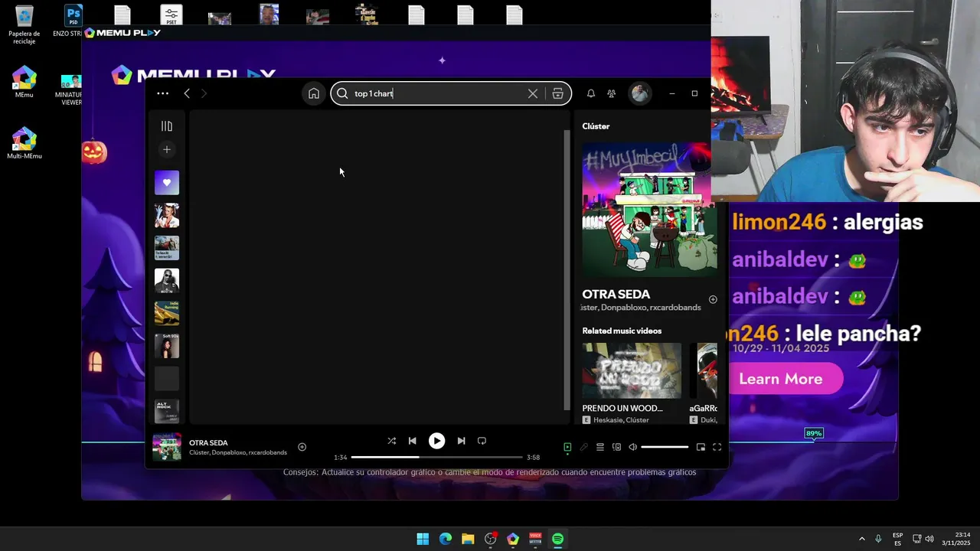Open the notifications bell in Spotify
This screenshot has height=551, width=980.
(591, 93)
